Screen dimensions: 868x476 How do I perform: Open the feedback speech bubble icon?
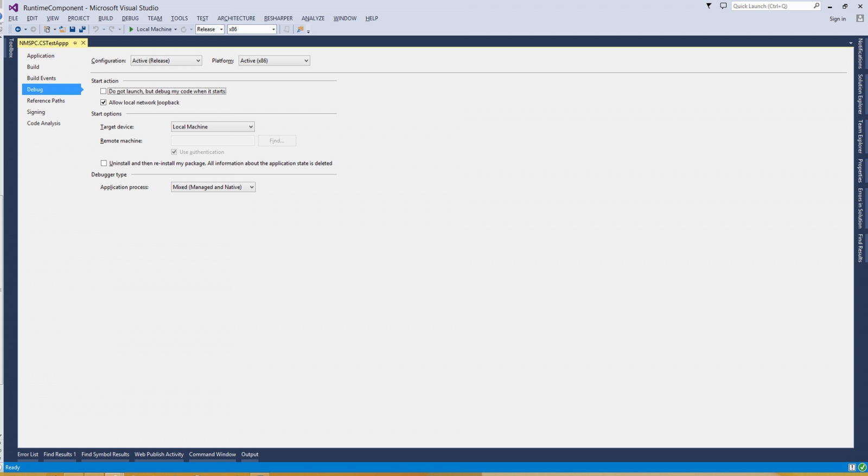[723, 6]
